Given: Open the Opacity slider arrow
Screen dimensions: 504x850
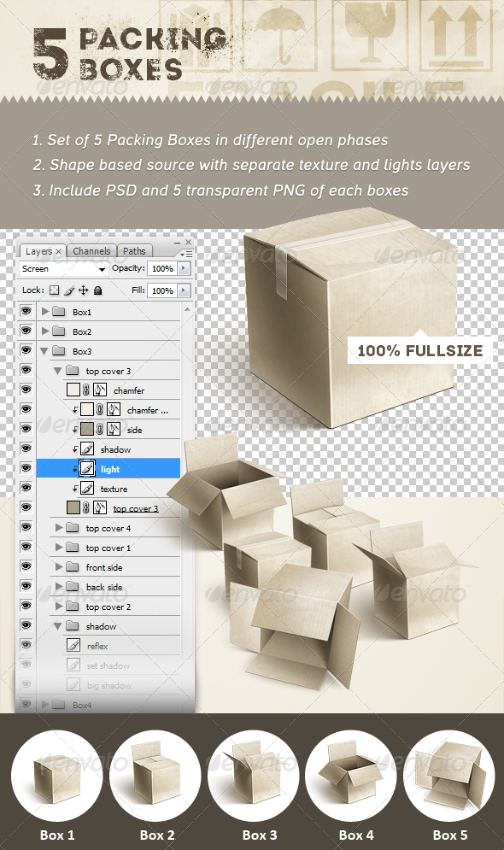Looking at the screenshot, I should 184,268.
